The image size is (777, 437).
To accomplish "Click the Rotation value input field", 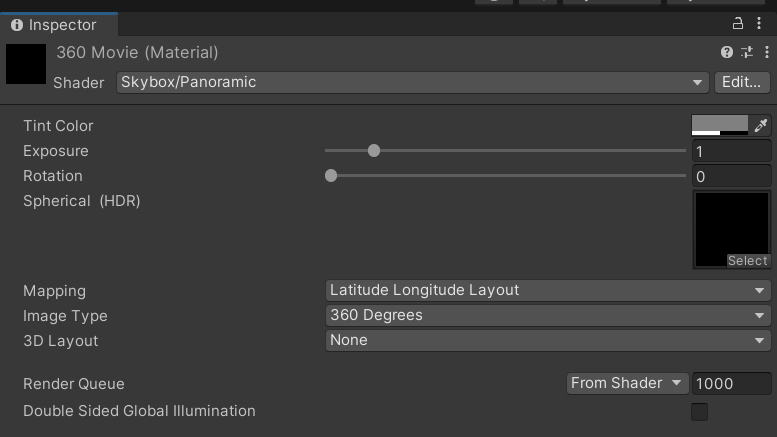I will click(x=731, y=177).
